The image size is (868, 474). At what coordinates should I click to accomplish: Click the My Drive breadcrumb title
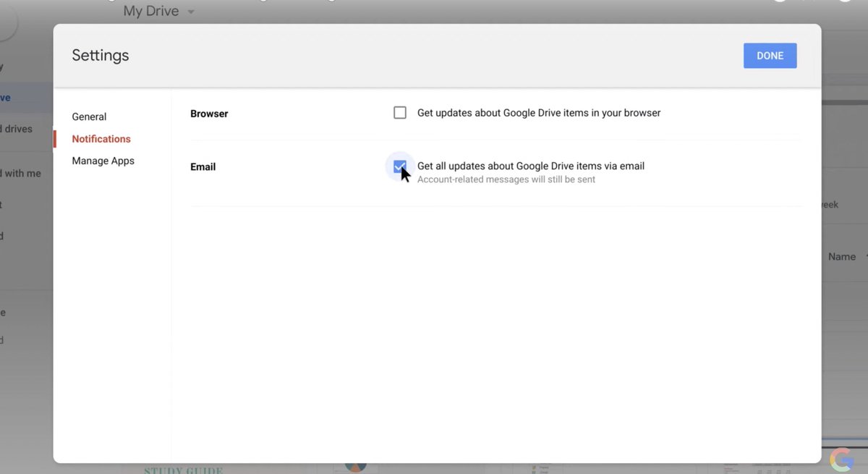click(151, 11)
